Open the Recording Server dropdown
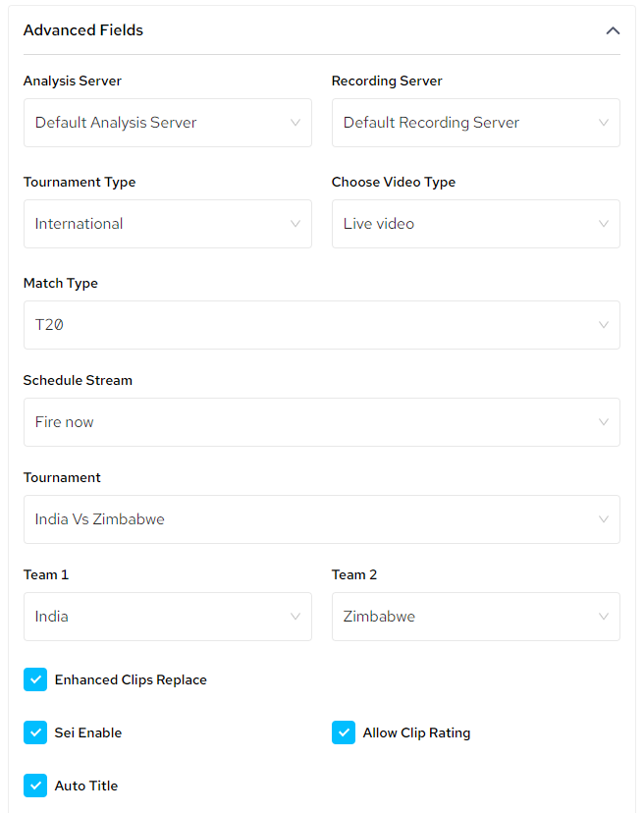This screenshot has width=644, height=813. 475,123
